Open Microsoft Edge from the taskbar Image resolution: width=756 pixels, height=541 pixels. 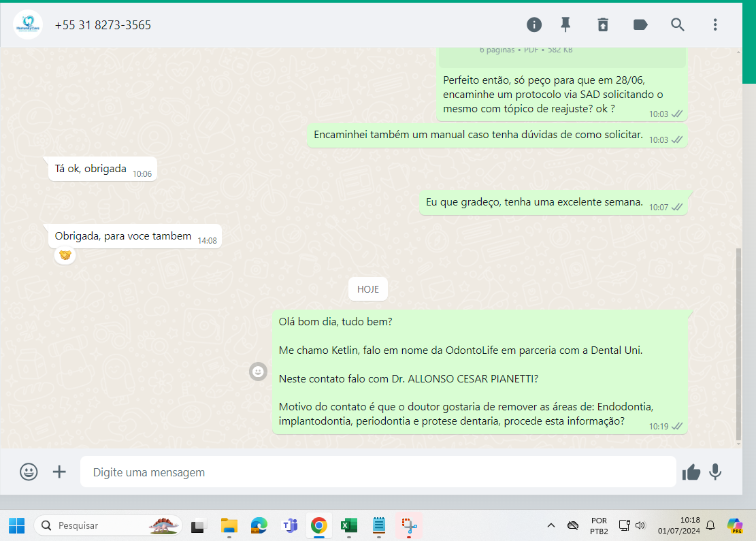pyautogui.click(x=259, y=525)
